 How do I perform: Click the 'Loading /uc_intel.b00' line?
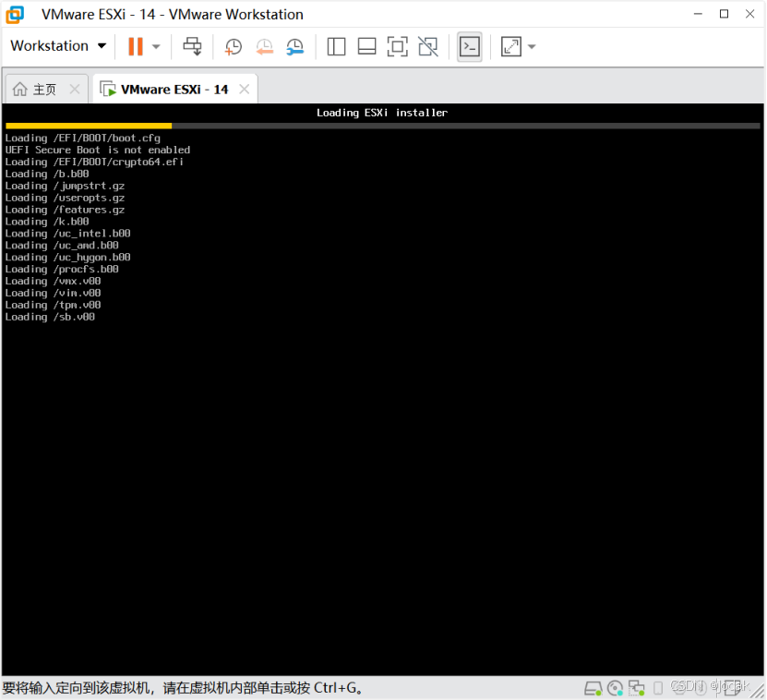pyautogui.click(x=67, y=234)
